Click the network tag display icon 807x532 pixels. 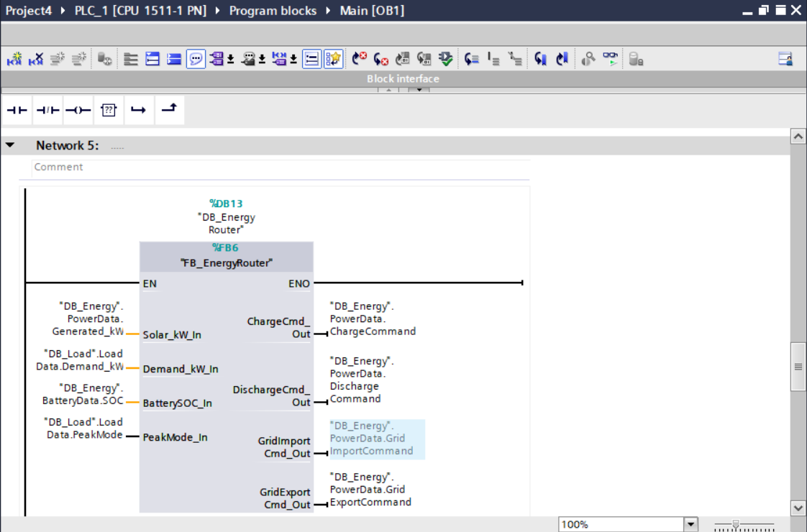279,59
